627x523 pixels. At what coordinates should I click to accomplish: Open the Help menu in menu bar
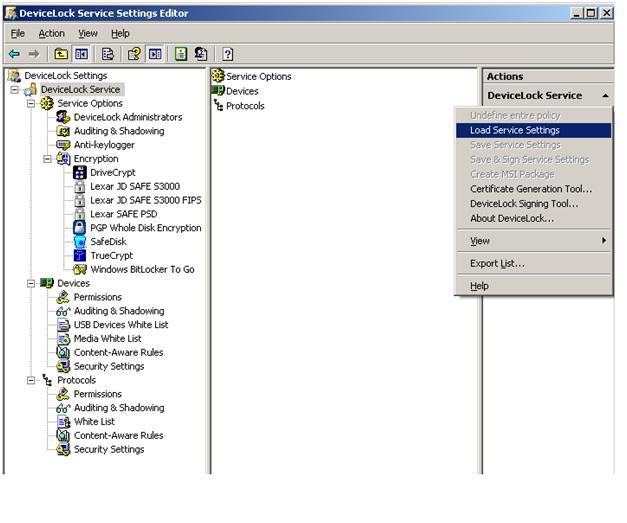click(x=120, y=34)
